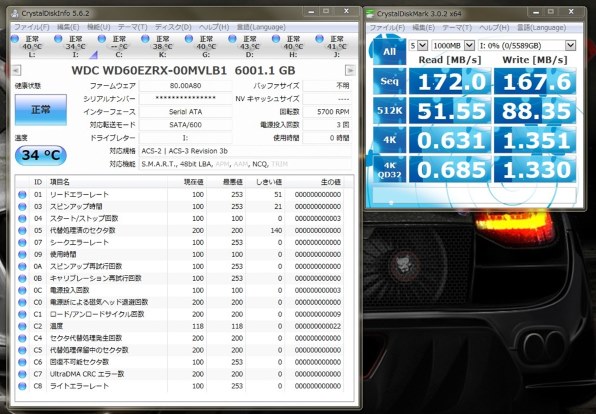
Task: Click status dot for attribute 05
Action: [22, 230]
